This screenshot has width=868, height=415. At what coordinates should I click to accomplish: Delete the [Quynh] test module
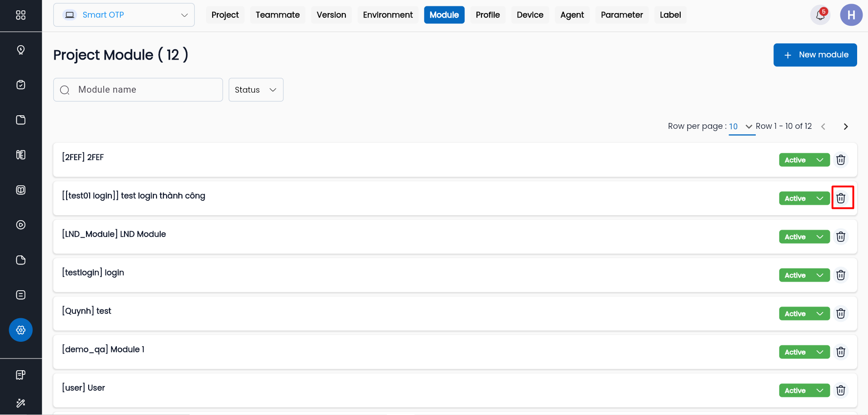(x=840, y=314)
